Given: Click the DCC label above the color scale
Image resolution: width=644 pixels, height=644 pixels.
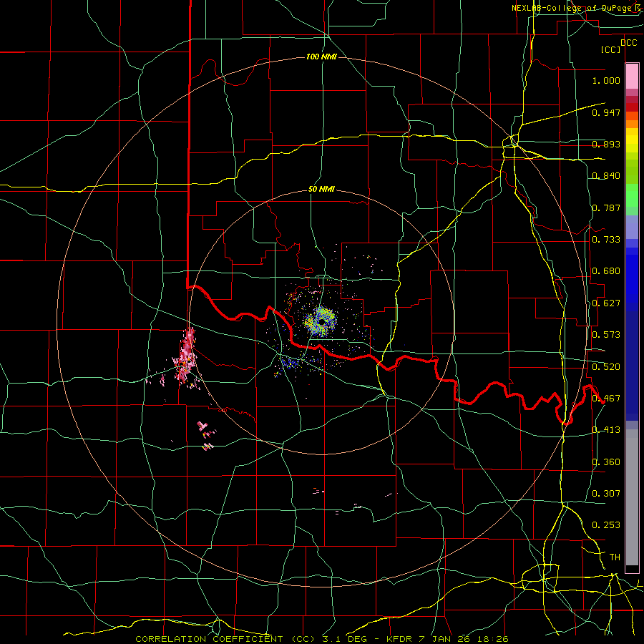Looking at the screenshot, I should coord(629,43).
